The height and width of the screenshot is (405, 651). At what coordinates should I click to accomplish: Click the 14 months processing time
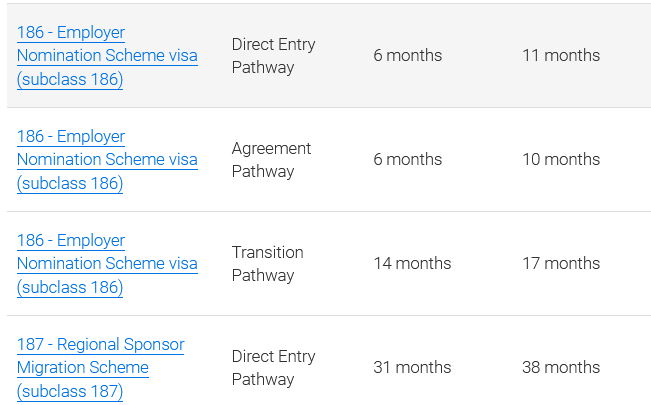412,264
